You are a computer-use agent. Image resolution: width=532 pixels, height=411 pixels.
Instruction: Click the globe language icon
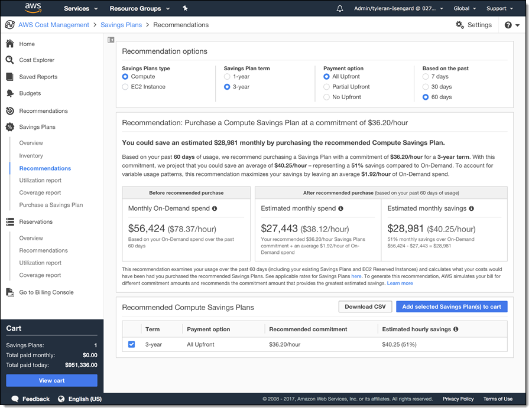pyautogui.click(x=61, y=399)
